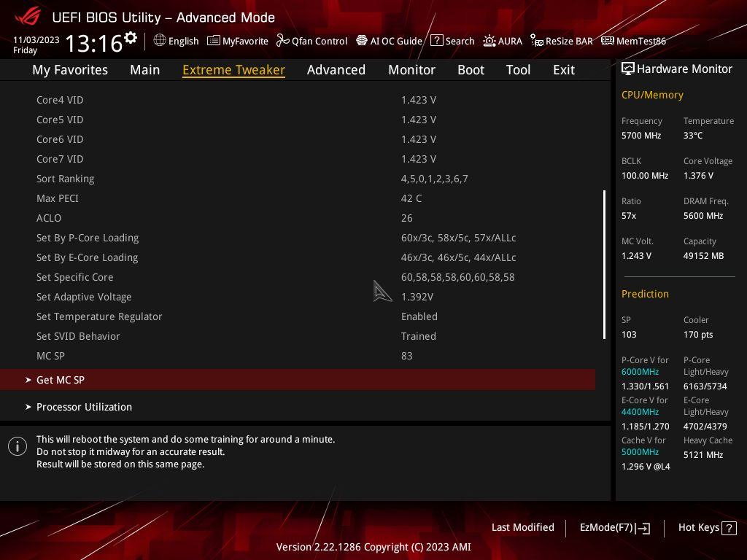Click the Hardware Monitor display icon

coord(628,69)
